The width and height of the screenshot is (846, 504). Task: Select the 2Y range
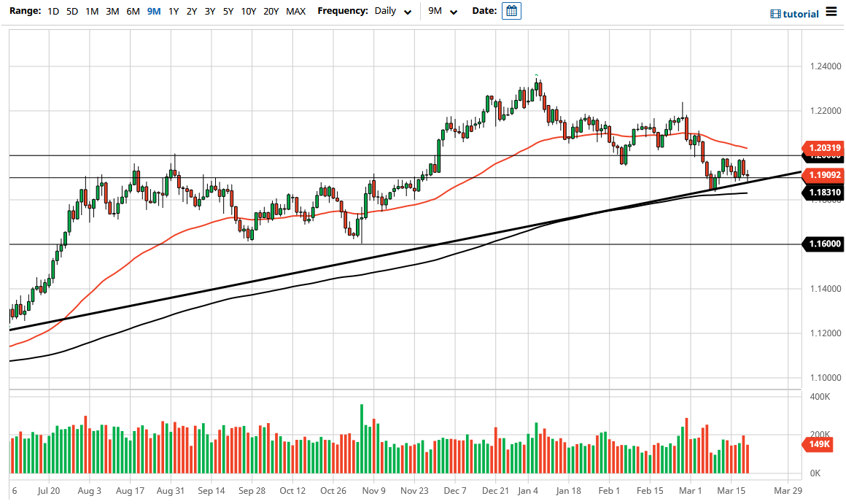click(192, 12)
